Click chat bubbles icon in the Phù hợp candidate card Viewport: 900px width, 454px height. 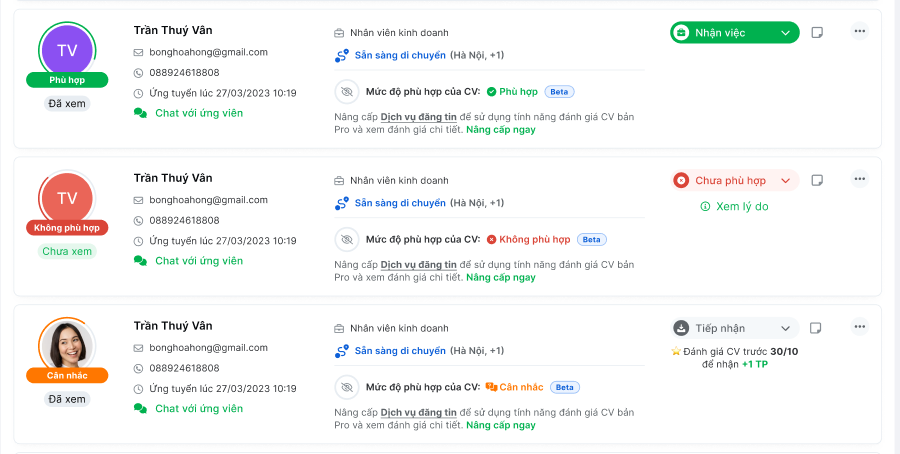click(x=140, y=113)
